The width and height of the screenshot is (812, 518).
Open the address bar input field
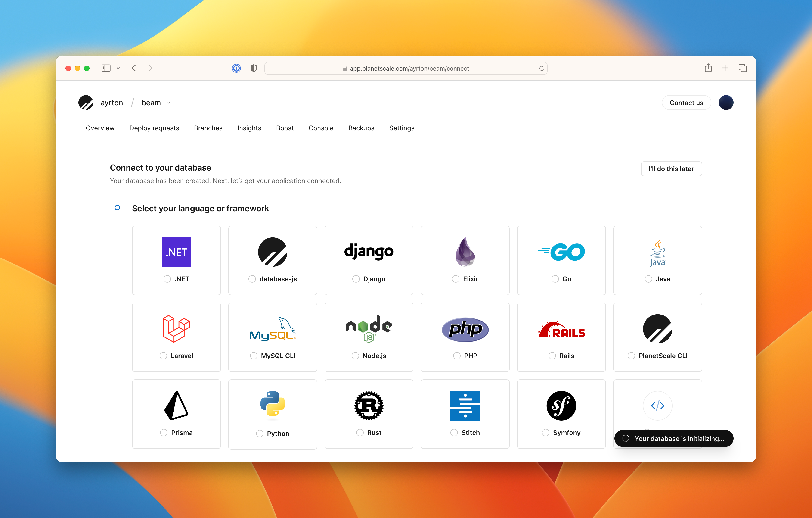pyautogui.click(x=406, y=68)
